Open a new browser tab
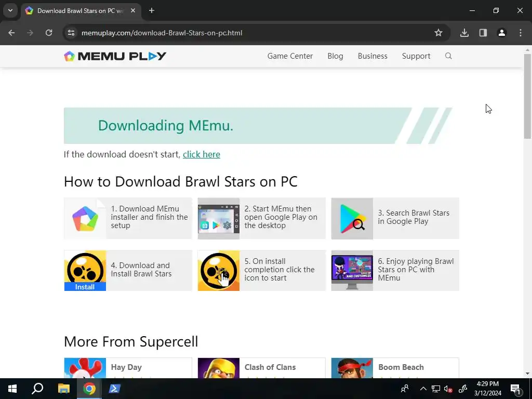 click(152, 10)
